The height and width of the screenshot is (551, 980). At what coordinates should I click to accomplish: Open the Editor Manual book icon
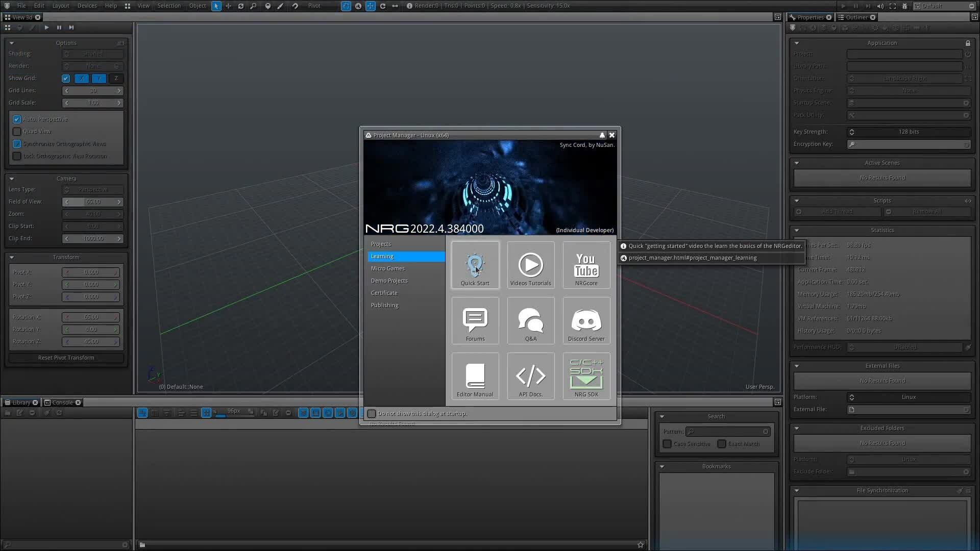pyautogui.click(x=475, y=376)
